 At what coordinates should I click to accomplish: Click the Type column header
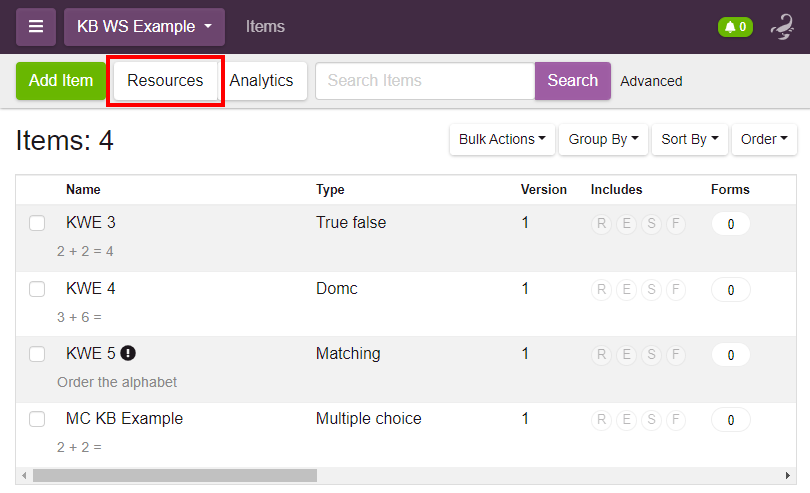click(330, 190)
